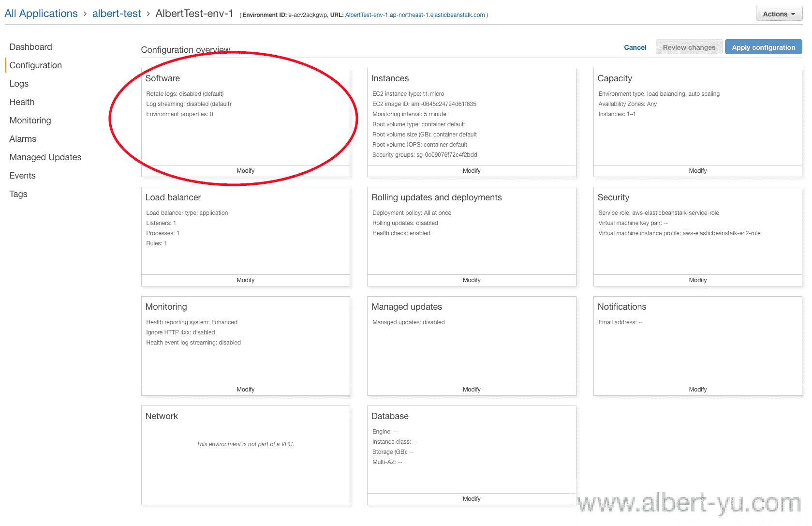
Task: Click the All Applications breadcrumb link
Action: point(41,14)
